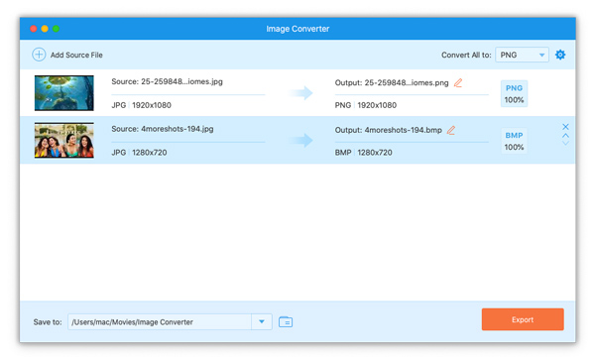Edit output name of 4moreshots-194.bmp
This screenshot has width=595, height=364.
(x=451, y=130)
